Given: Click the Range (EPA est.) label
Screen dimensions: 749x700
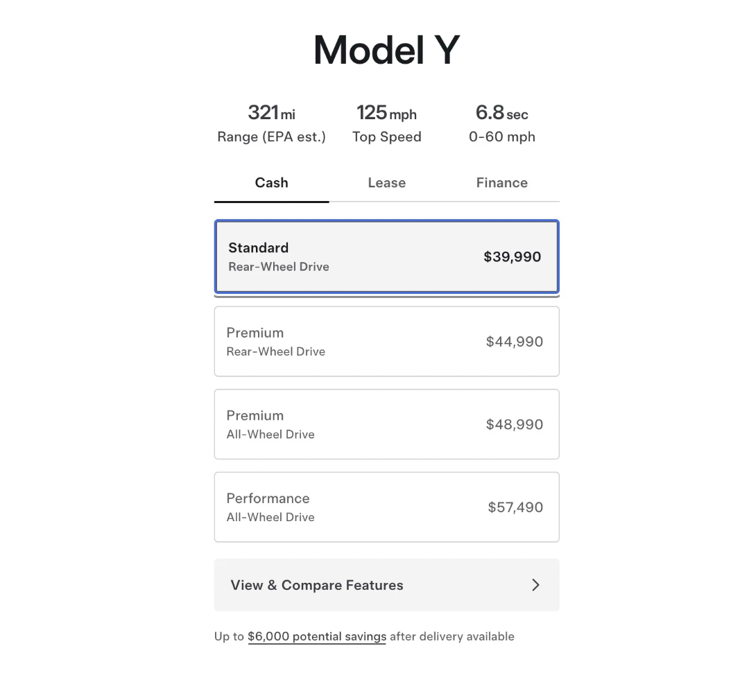Looking at the screenshot, I should click(x=271, y=137).
